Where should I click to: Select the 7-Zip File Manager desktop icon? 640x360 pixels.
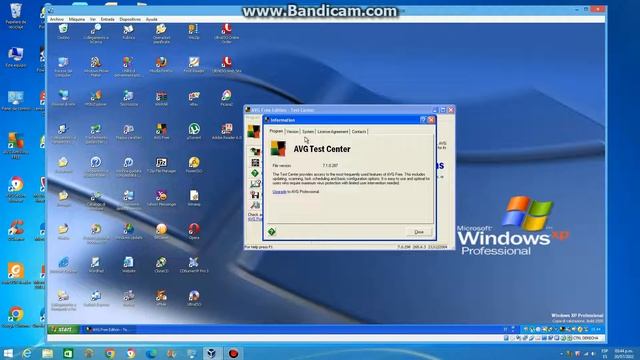click(x=161, y=165)
